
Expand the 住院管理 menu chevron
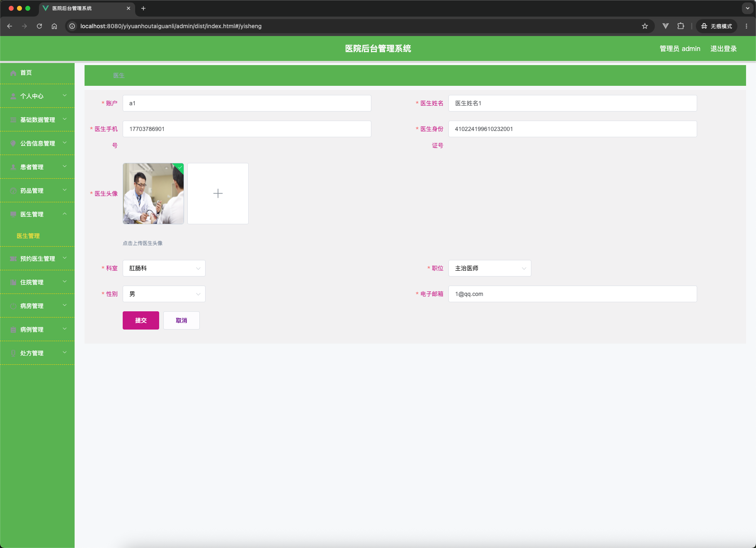[x=65, y=282]
